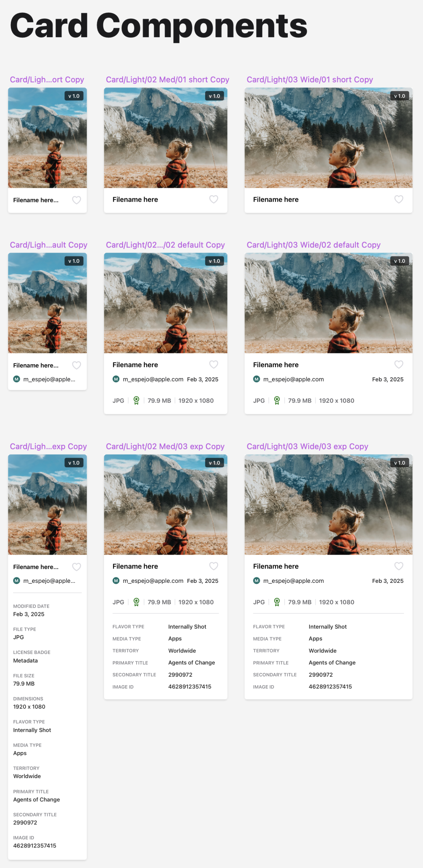The image size is (423, 868).
Task: Click 'Filename here' title on wide short card
Action: pyautogui.click(x=276, y=200)
